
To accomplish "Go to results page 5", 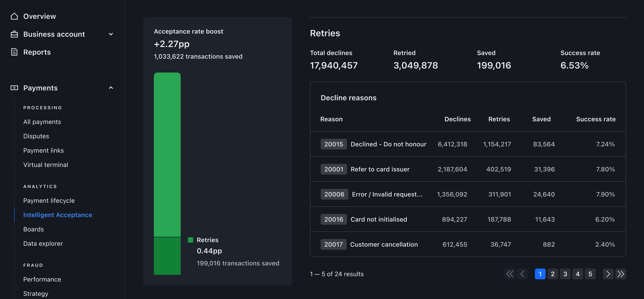I will (x=590, y=274).
